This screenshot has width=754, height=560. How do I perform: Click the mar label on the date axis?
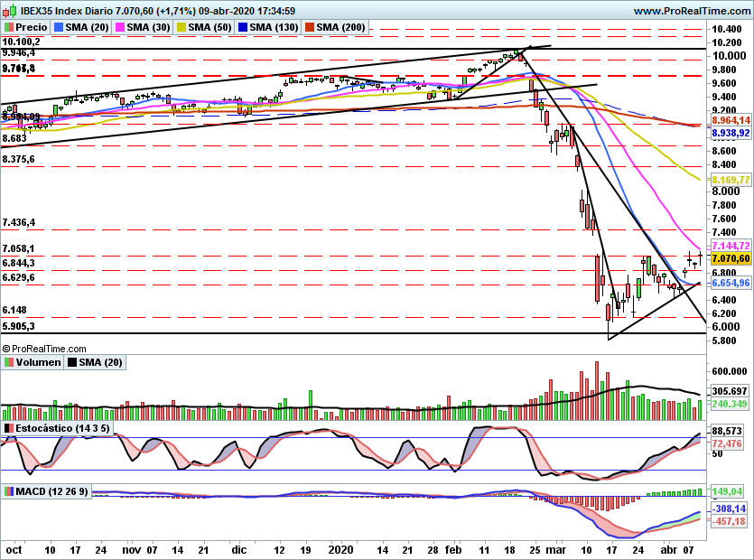coord(555,549)
